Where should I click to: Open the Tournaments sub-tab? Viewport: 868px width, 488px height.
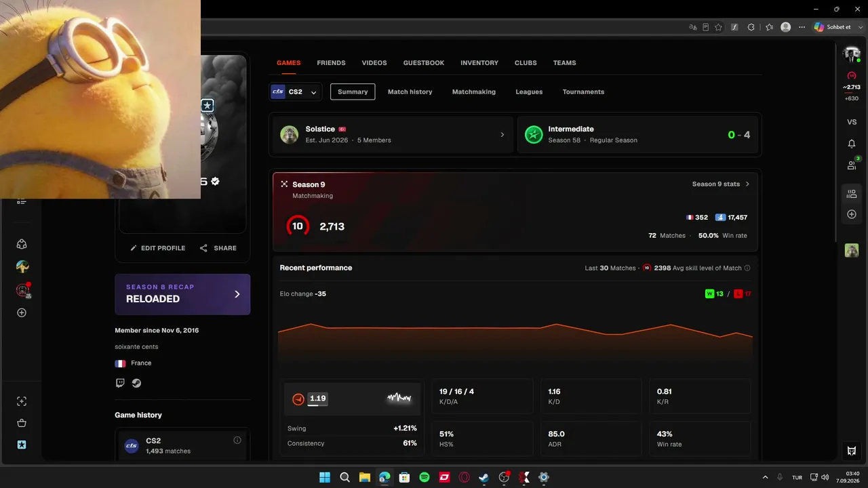[x=583, y=91]
